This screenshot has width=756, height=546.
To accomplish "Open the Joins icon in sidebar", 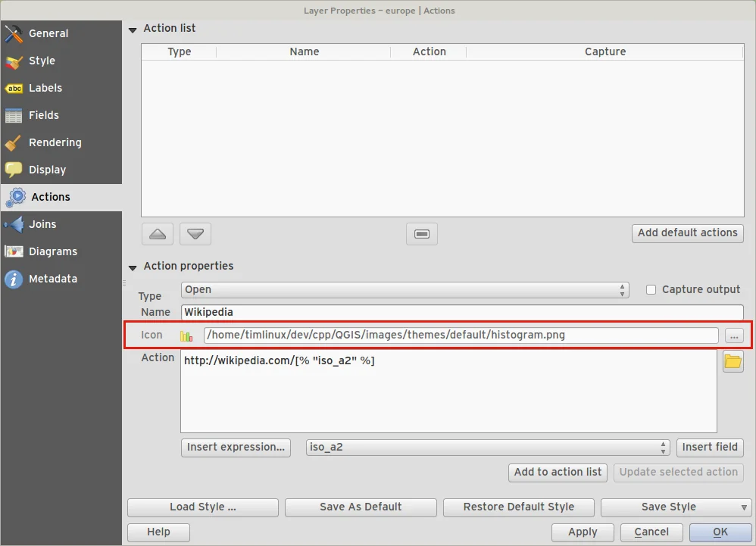I will pos(14,225).
